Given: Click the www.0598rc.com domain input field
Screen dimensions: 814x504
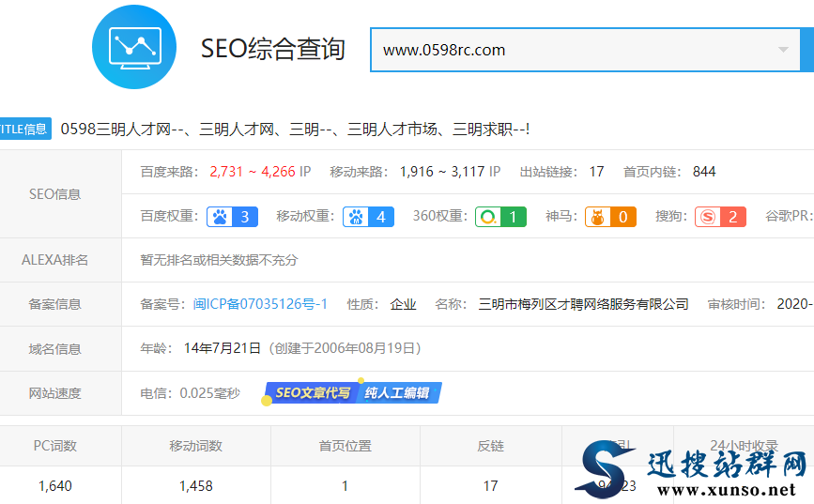Looking at the screenshot, I should pos(585,50).
